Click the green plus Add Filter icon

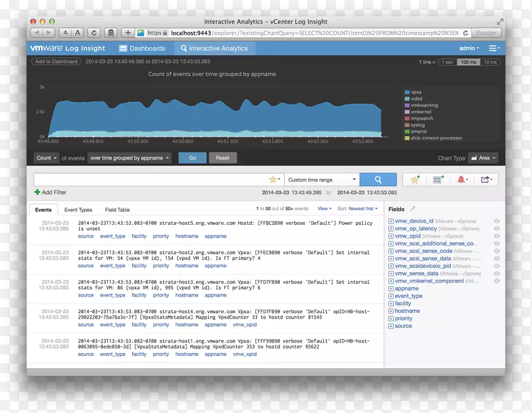(37, 192)
